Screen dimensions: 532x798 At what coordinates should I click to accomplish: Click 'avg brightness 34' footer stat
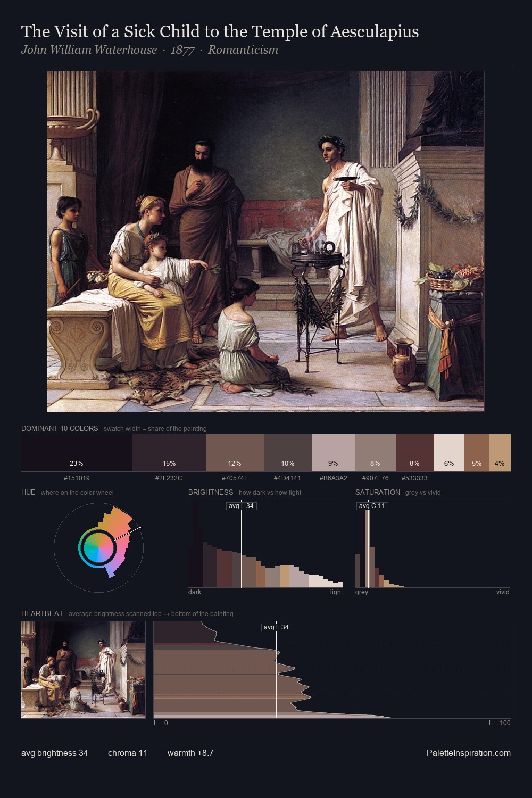pyautogui.click(x=55, y=753)
